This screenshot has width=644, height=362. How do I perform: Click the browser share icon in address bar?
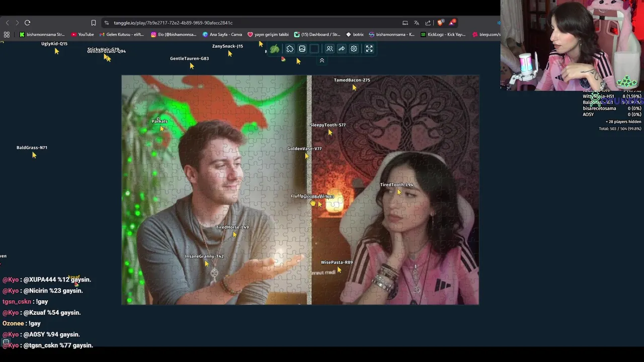(428, 23)
